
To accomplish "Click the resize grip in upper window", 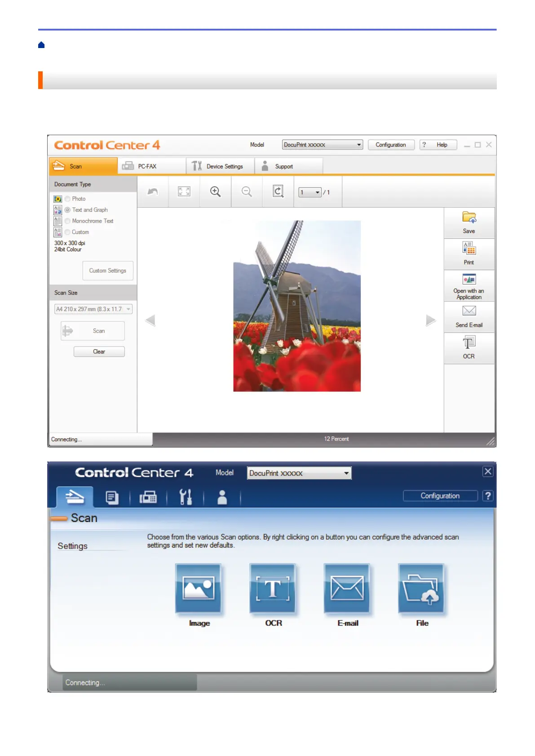I will (x=491, y=442).
